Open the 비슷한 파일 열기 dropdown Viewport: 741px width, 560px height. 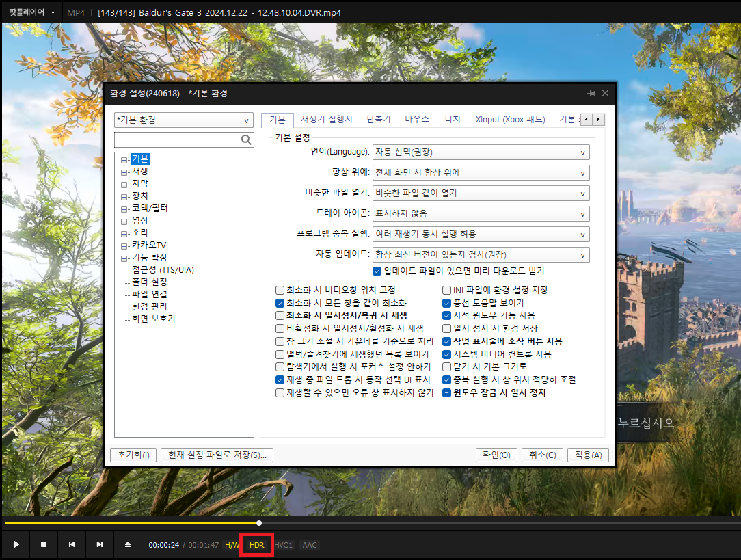(481, 194)
